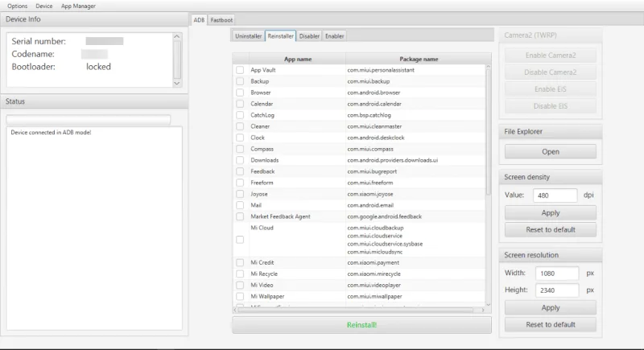Select the Cleaner checkbox

coord(240,126)
